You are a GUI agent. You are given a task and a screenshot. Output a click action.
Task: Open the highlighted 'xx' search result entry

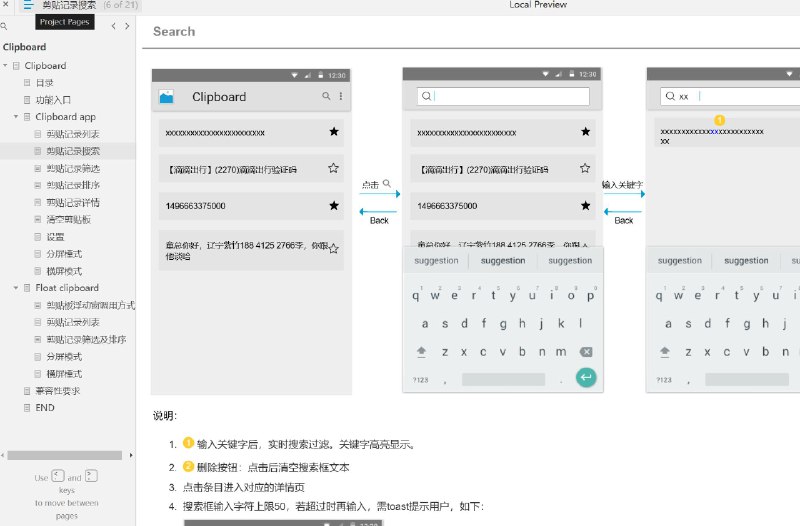coord(727,133)
